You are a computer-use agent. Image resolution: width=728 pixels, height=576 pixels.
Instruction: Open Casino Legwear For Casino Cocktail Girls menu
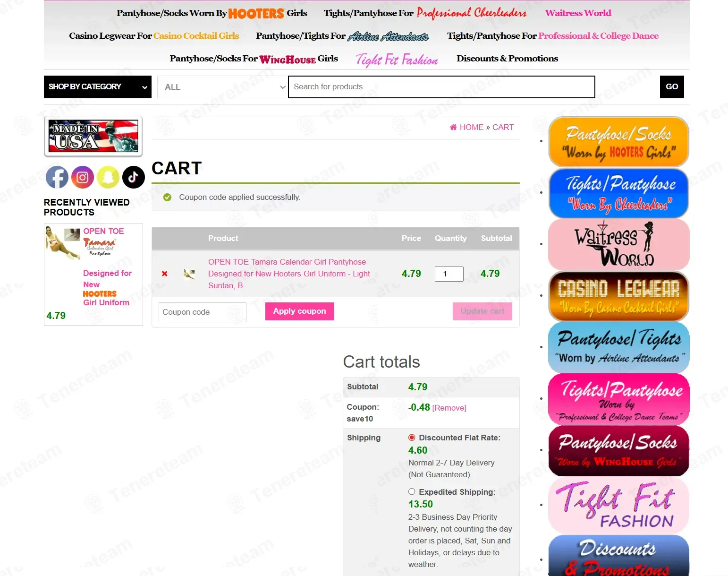tap(154, 36)
